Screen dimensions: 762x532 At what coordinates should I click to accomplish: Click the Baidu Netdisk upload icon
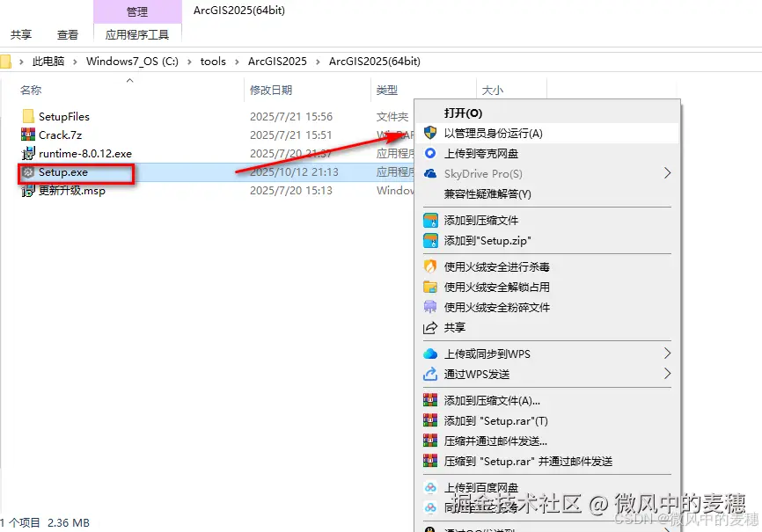(430, 487)
